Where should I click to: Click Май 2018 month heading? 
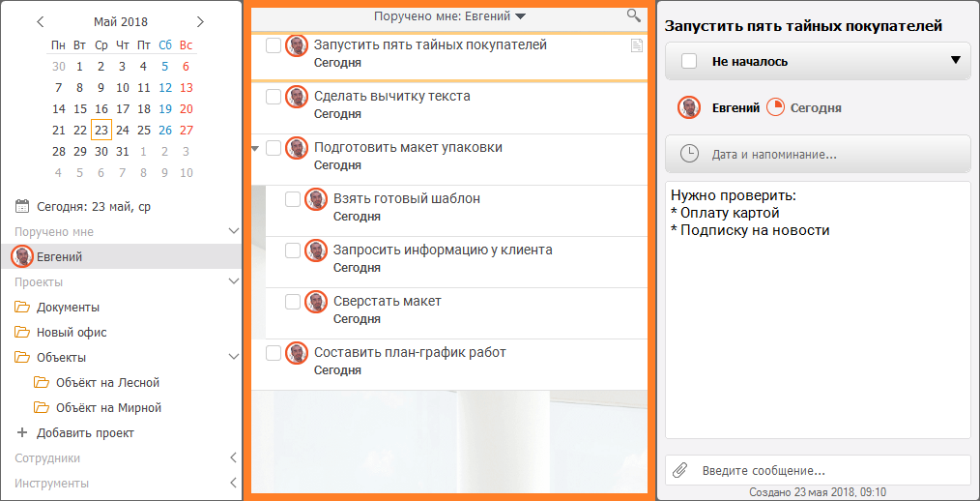(x=121, y=22)
